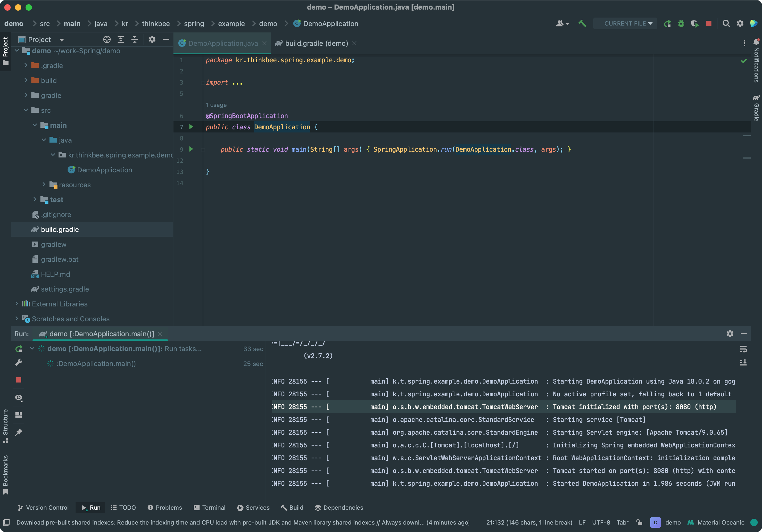Run with coverage shield icon
This screenshot has height=532, width=762.
(695, 24)
